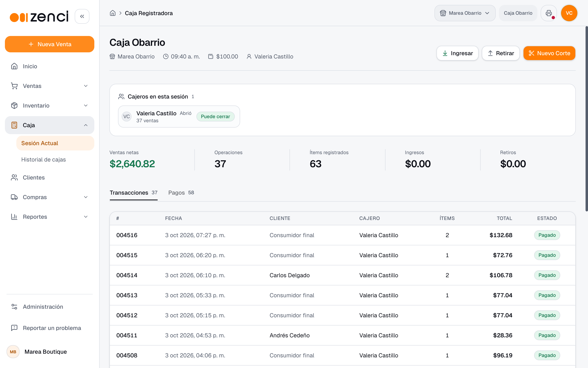Expand the Reportes submenu chevron
The image size is (588, 368).
click(86, 217)
